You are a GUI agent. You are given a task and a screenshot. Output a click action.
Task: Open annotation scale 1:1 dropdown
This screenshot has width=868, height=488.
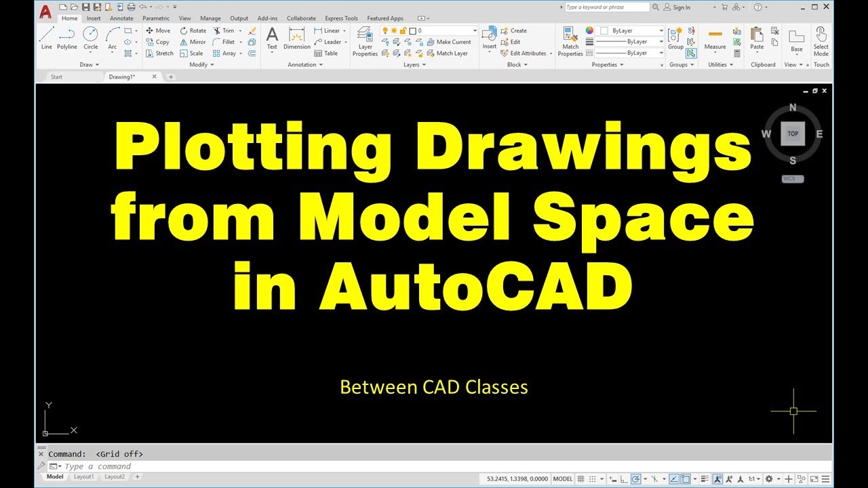753,479
